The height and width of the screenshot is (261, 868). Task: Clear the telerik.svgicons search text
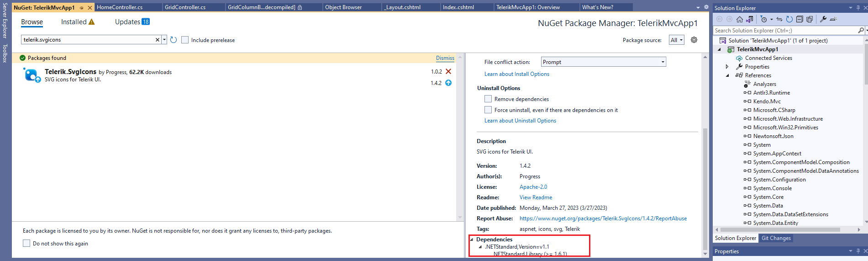[x=158, y=40]
